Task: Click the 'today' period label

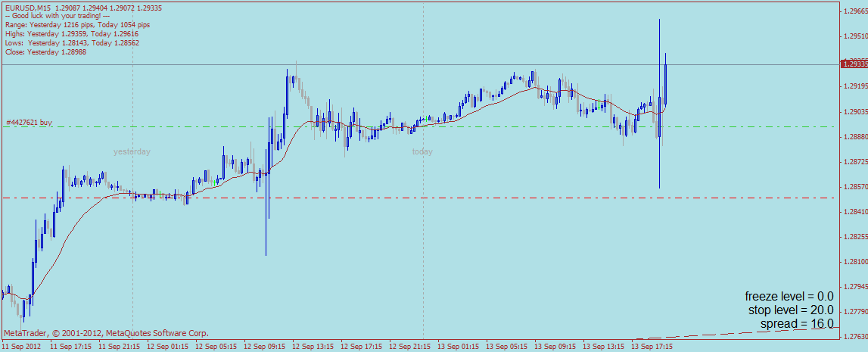Action: pos(422,151)
